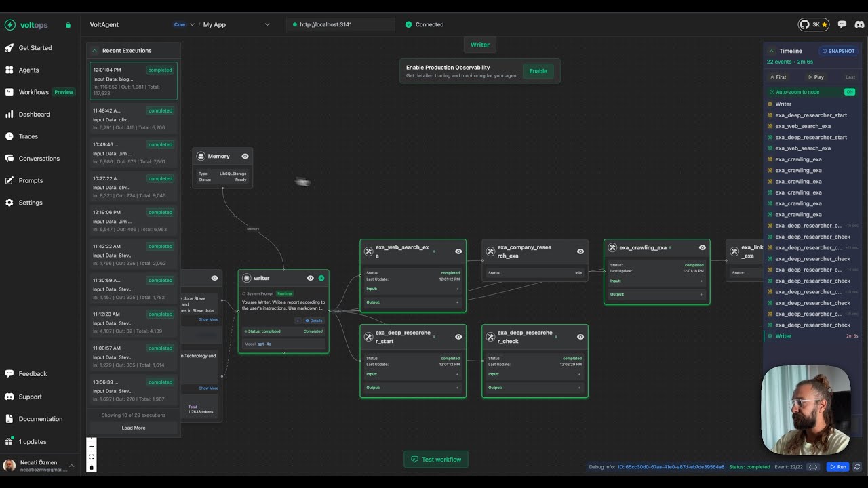868x488 pixels.
Task: Open Support Discord link in the sidebar
Action: pyautogui.click(x=30, y=396)
